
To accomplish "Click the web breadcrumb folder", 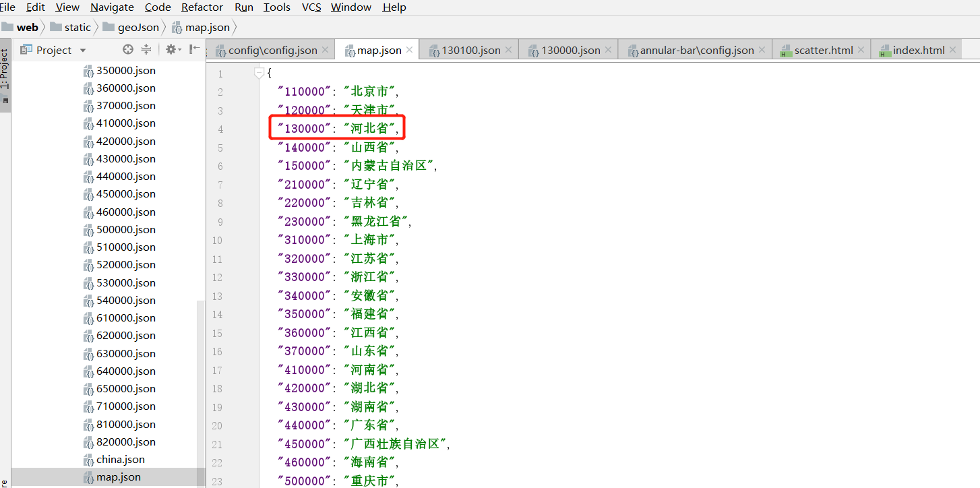I will 20,28.
